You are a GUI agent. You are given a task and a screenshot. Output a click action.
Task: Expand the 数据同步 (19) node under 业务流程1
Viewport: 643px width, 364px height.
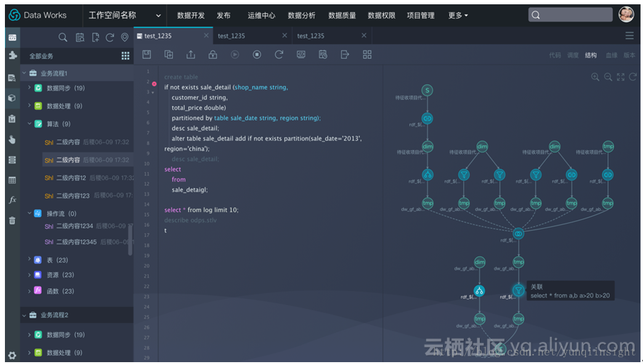click(30, 87)
